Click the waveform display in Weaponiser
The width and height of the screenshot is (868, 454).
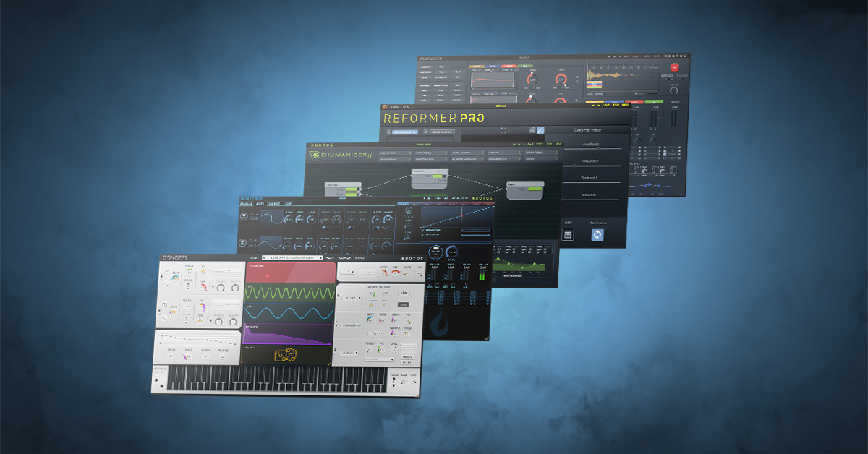[623, 77]
